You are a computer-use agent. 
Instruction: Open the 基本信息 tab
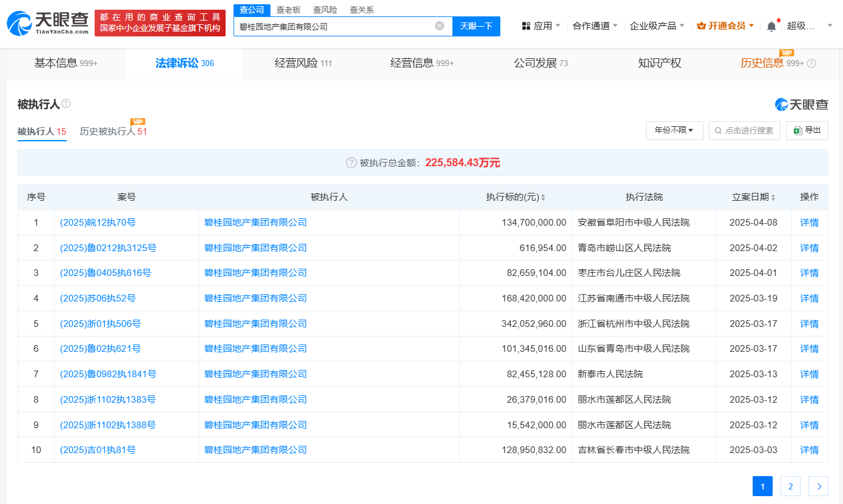coord(65,63)
